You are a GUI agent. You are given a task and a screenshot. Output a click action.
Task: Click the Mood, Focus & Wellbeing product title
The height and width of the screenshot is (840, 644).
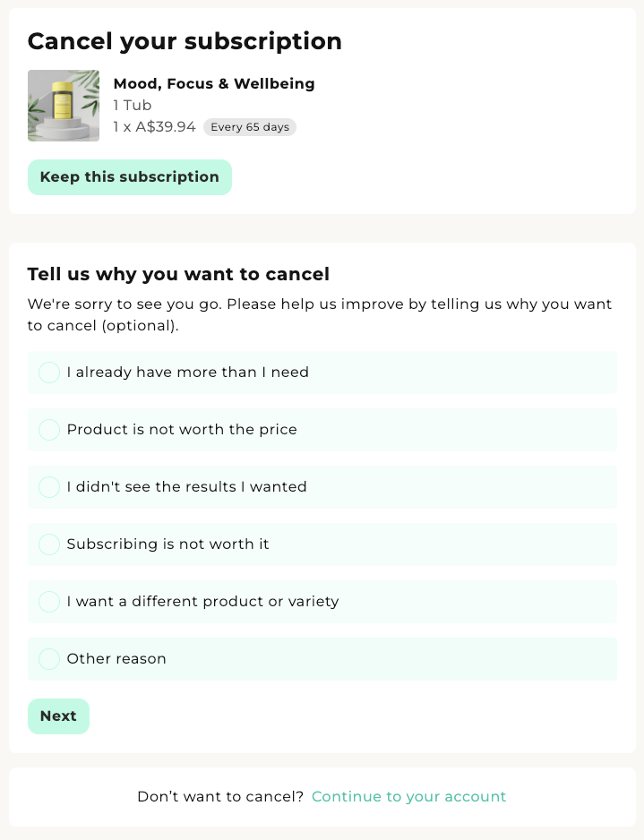pos(214,84)
